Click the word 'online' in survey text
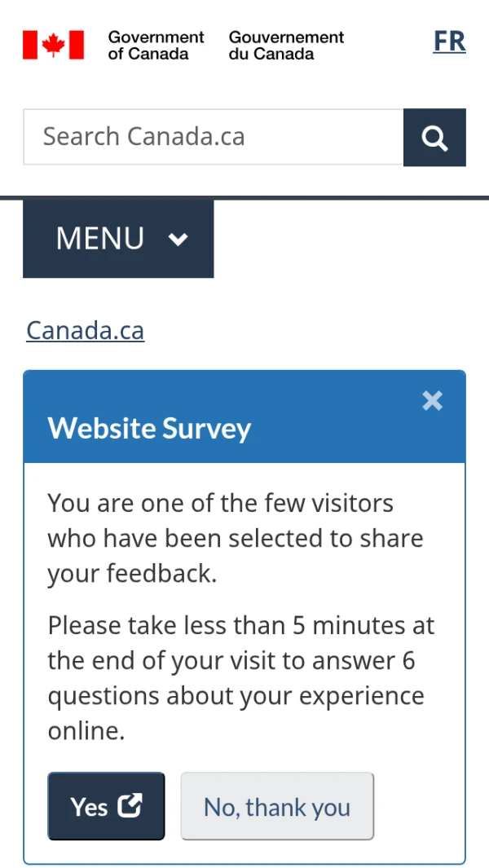Viewport: 489px width, 868px height. tap(85, 731)
